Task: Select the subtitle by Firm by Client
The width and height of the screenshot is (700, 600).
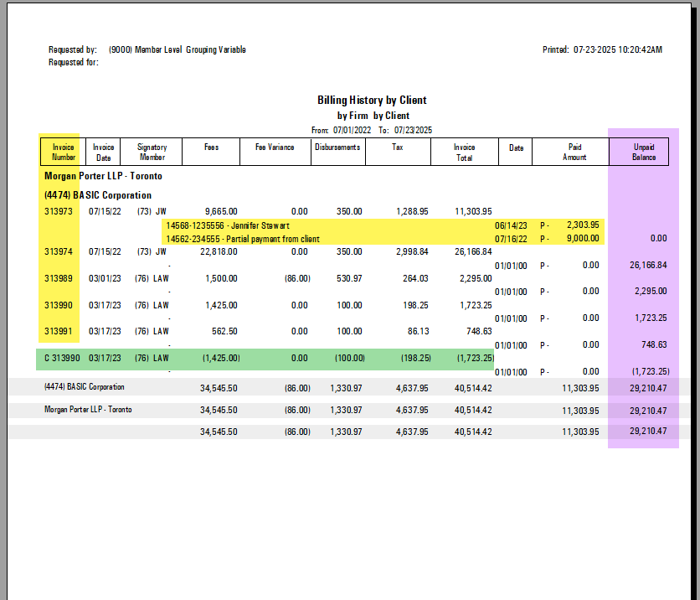Action: pyautogui.click(x=373, y=116)
